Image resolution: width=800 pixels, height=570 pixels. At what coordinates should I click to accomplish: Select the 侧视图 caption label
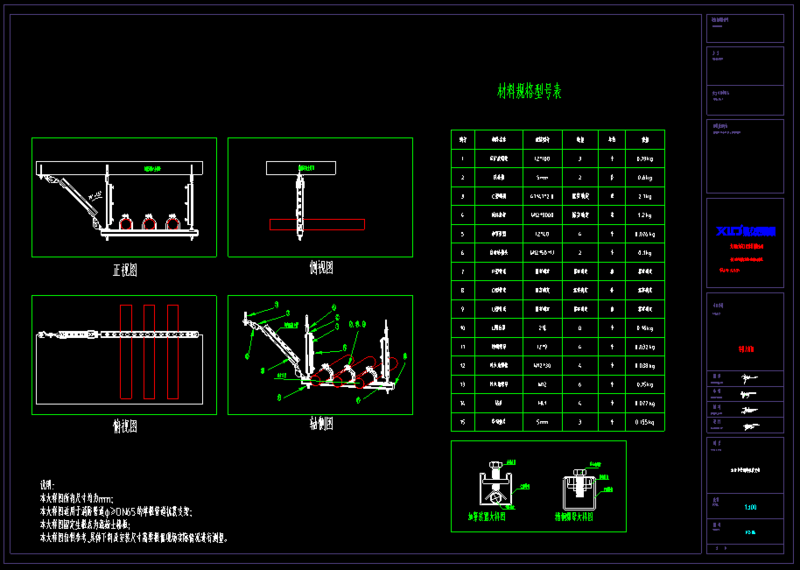point(320,268)
